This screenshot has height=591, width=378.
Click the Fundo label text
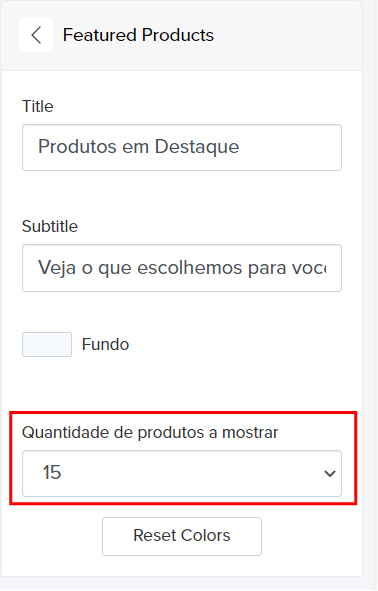[x=106, y=344]
